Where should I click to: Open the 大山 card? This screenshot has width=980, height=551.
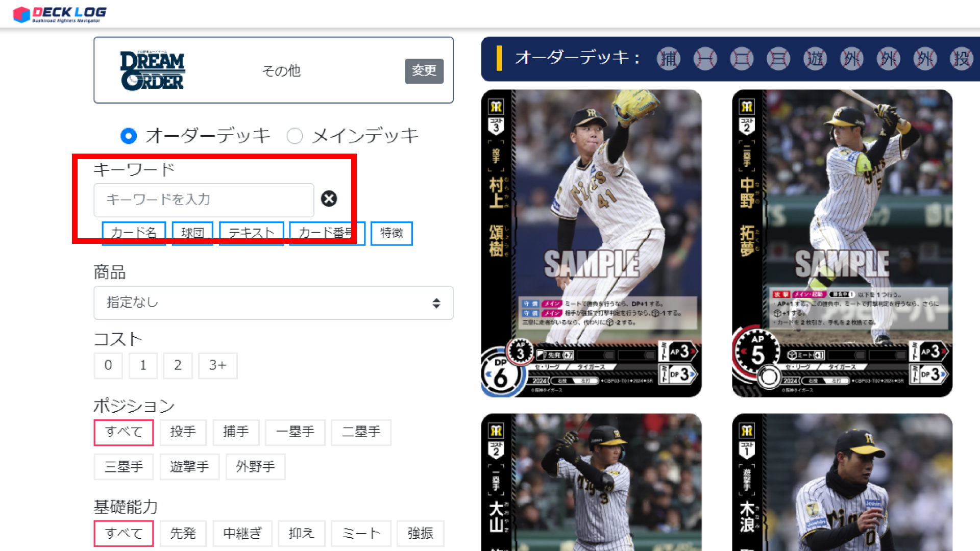point(591,482)
